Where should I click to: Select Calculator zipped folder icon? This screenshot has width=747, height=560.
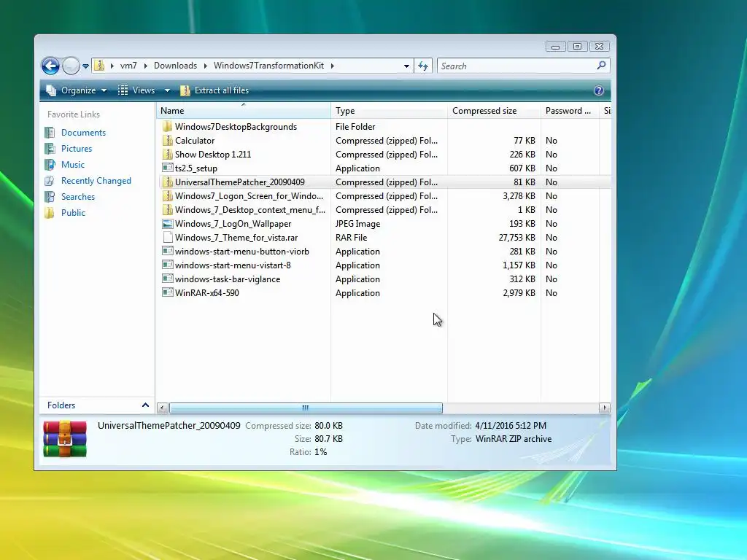coord(167,141)
